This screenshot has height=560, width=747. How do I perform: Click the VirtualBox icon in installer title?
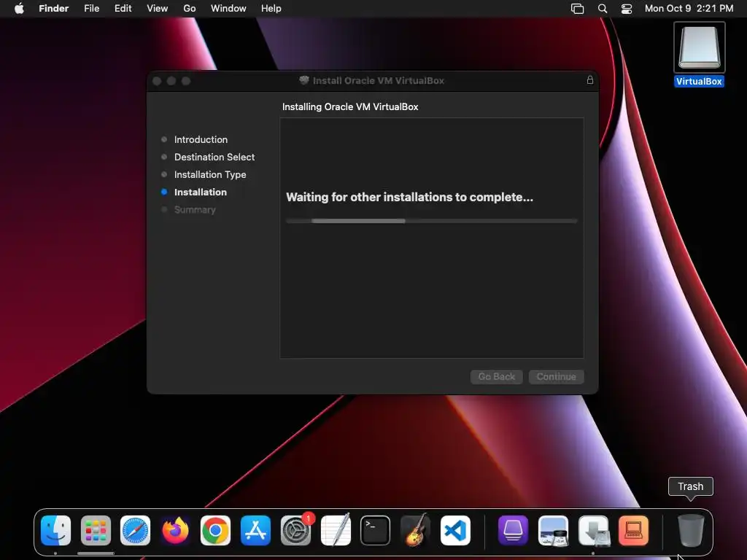pyautogui.click(x=304, y=80)
